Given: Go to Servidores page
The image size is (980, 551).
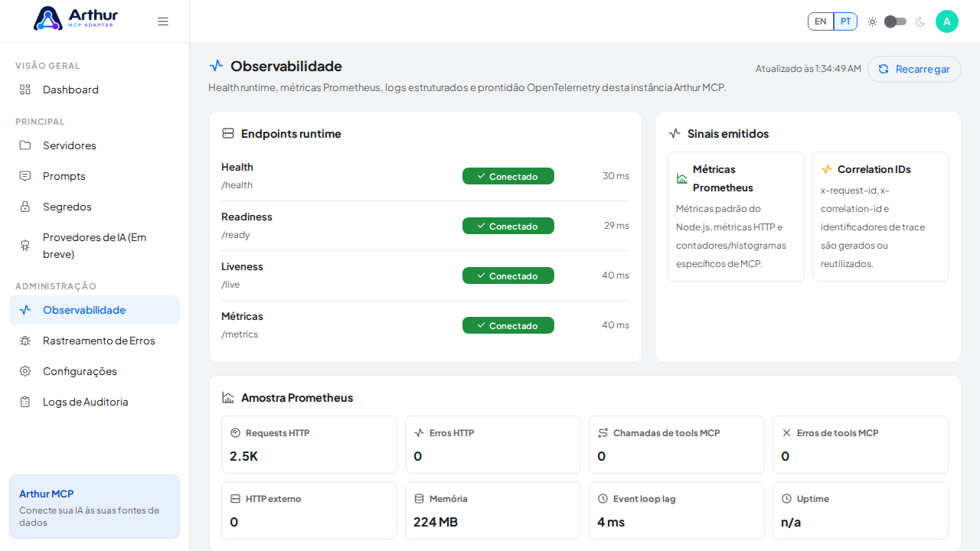Looking at the screenshot, I should click(95, 145).
